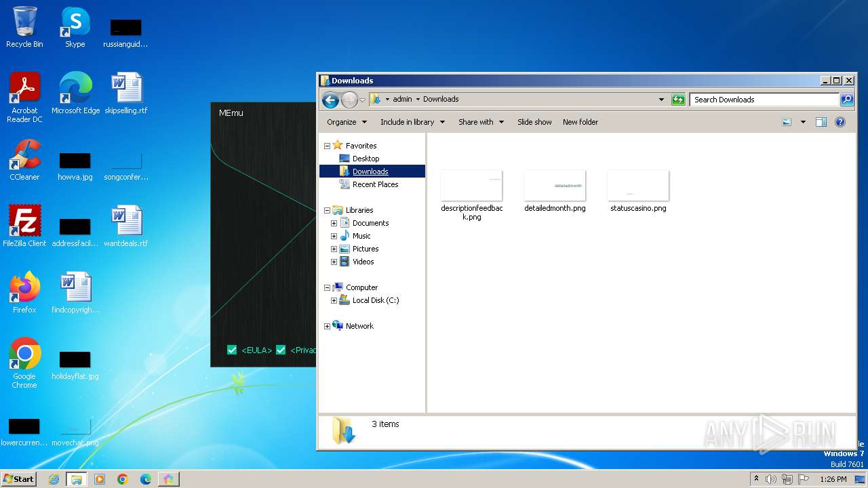Viewport: 868px width, 488px height.
Task: Click the volume icon in system tray
Action: (771, 479)
